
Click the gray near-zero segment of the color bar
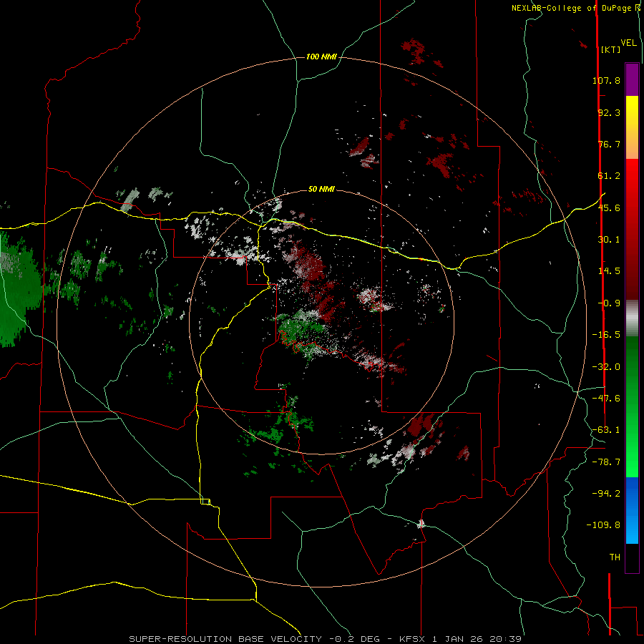click(632, 318)
